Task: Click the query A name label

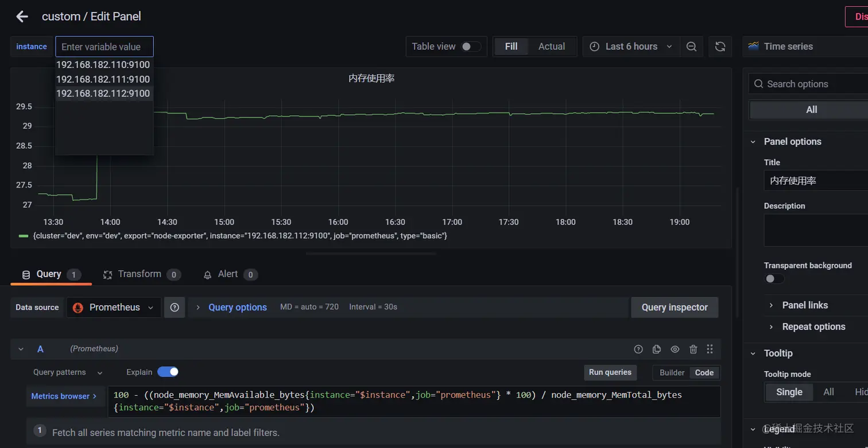Action: point(40,349)
